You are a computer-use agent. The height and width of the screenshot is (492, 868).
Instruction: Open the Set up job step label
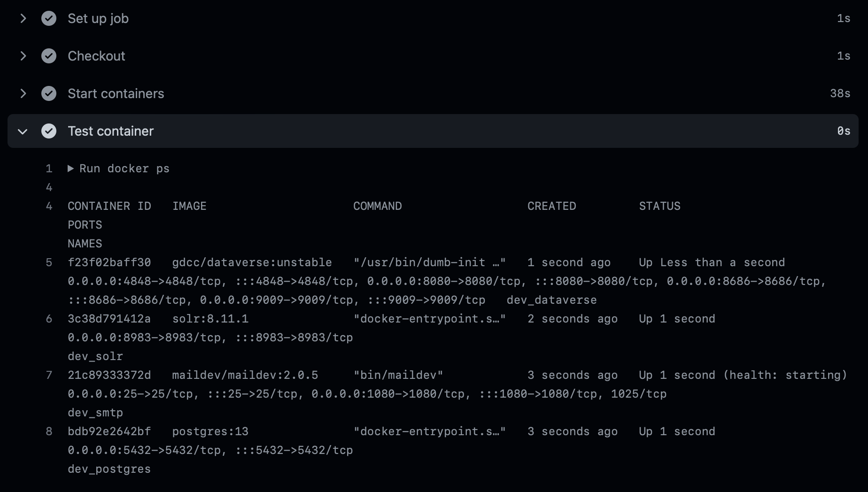coord(98,18)
